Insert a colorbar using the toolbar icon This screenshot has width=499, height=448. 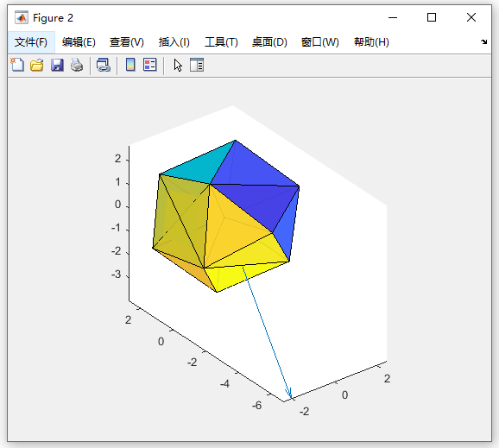point(130,65)
